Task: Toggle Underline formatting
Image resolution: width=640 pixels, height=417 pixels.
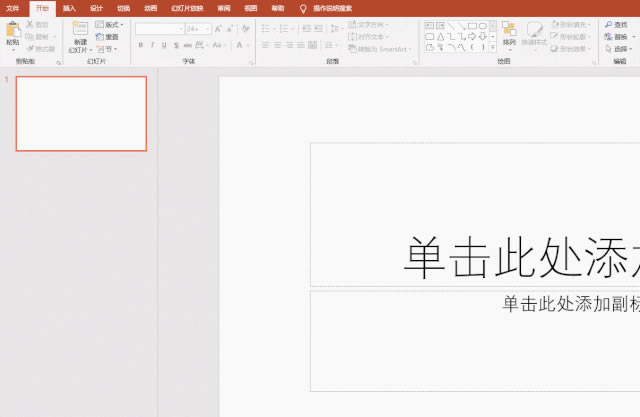Action: point(164,45)
